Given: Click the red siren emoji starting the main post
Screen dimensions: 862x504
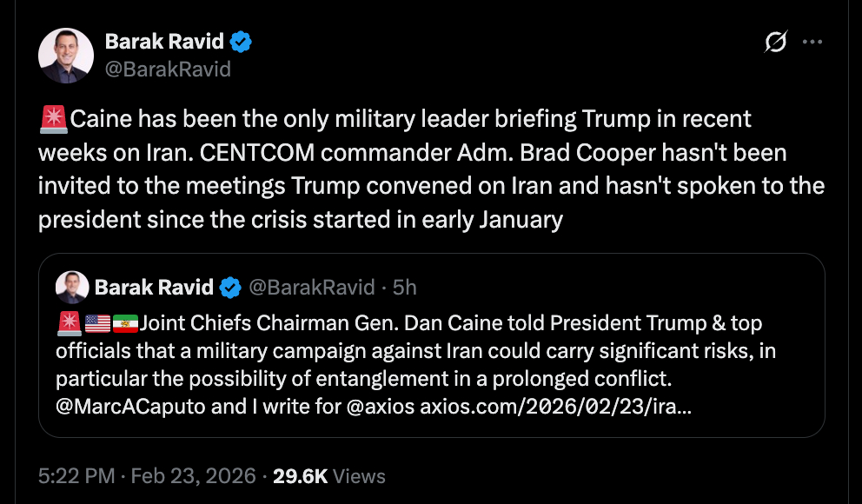Looking at the screenshot, I should tap(53, 118).
